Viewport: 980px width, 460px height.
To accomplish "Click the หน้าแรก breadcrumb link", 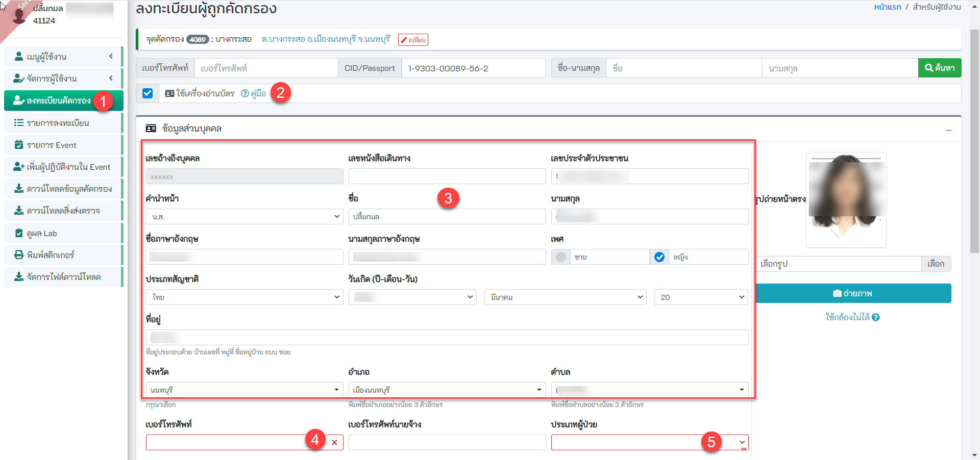I will [x=887, y=7].
